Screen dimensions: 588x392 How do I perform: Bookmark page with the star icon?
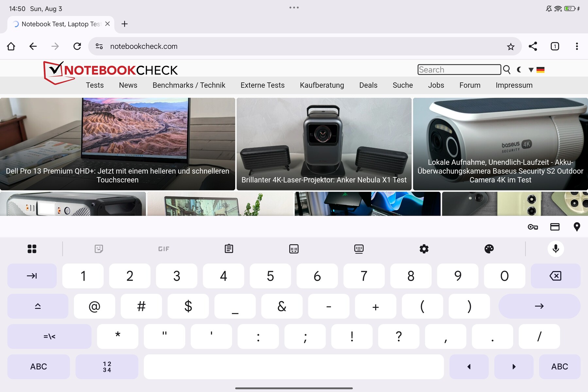(x=511, y=47)
